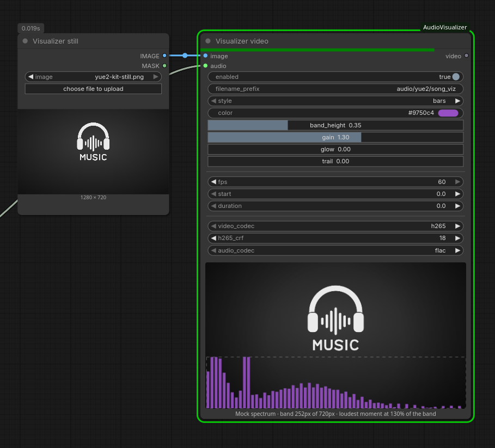The image size is (495, 448).
Task: Click the h265_crf value 18
Action: 442,238
